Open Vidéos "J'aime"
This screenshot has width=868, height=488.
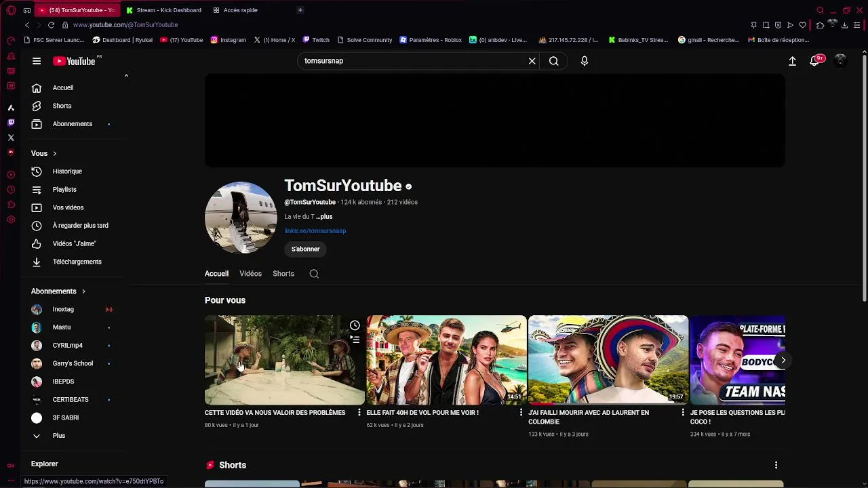pyautogui.click(x=75, y=243)
